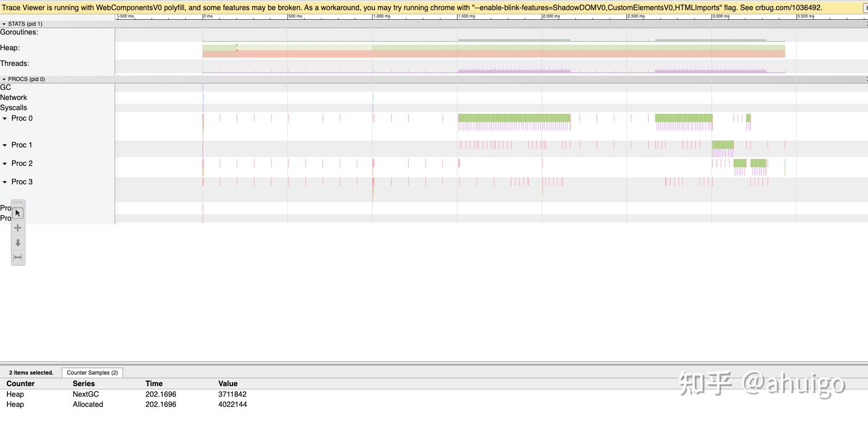868x423 pixels.
Task: Click the value 4022144
Action: [x=233, y=405]
